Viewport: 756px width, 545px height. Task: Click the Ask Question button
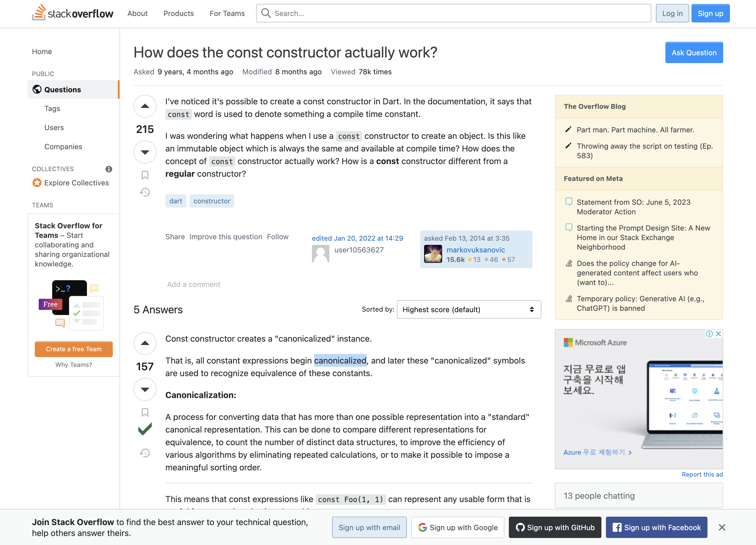pos(694,53)
